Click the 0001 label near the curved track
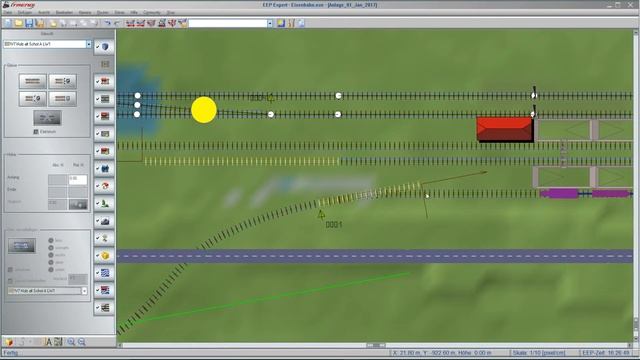The height and width of the screenshot is (360, 640). click(x=333, y=224)
